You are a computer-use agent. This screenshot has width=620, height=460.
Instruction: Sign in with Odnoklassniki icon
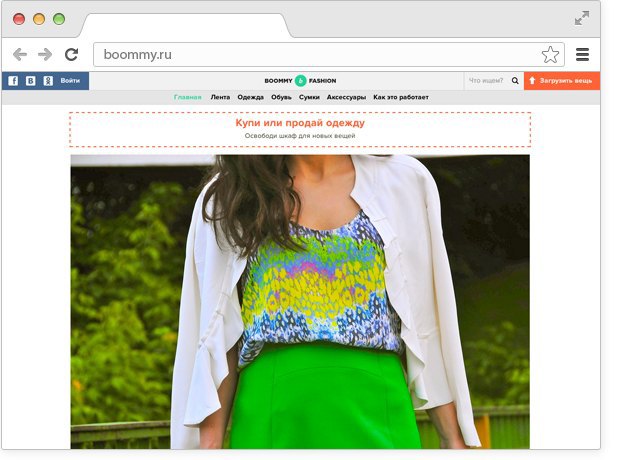pos(48,80)
